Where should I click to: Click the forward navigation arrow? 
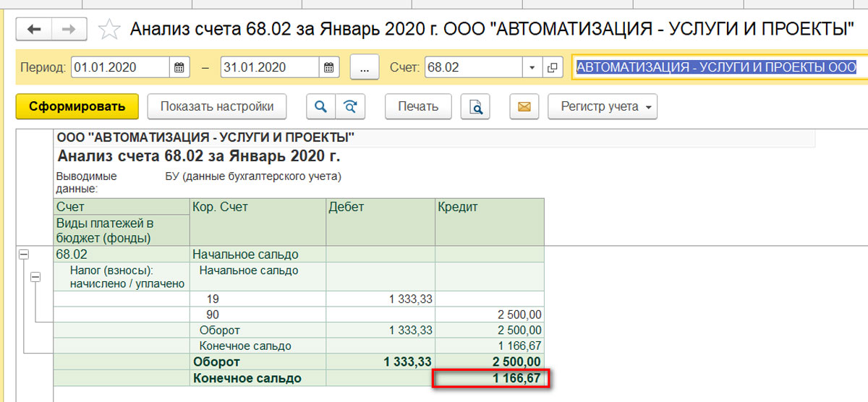click(x=69, y=29)
